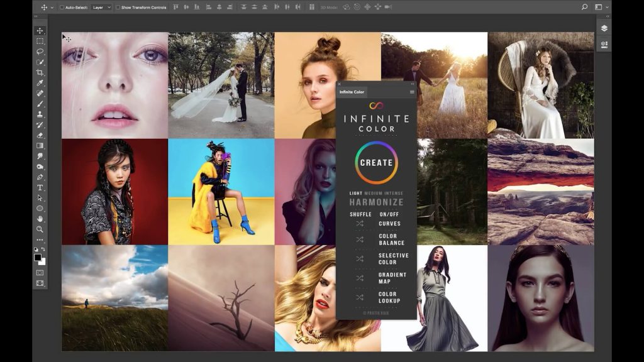Select the Intense intensity option

pos(393,193)
